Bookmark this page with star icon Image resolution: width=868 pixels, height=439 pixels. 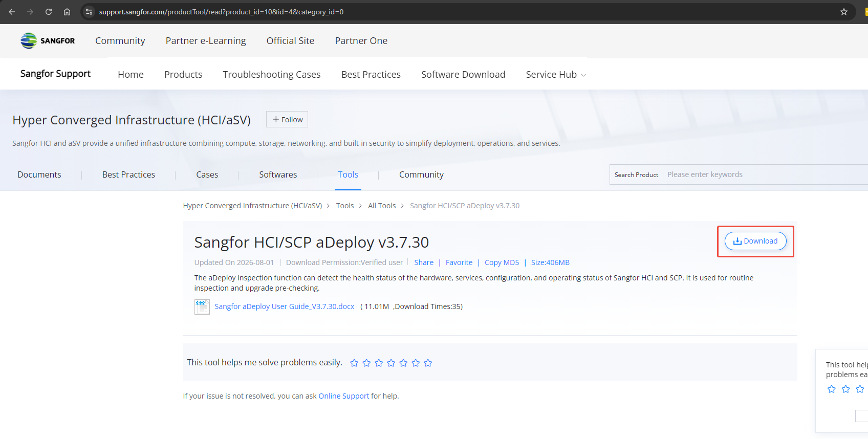(844, 12)
